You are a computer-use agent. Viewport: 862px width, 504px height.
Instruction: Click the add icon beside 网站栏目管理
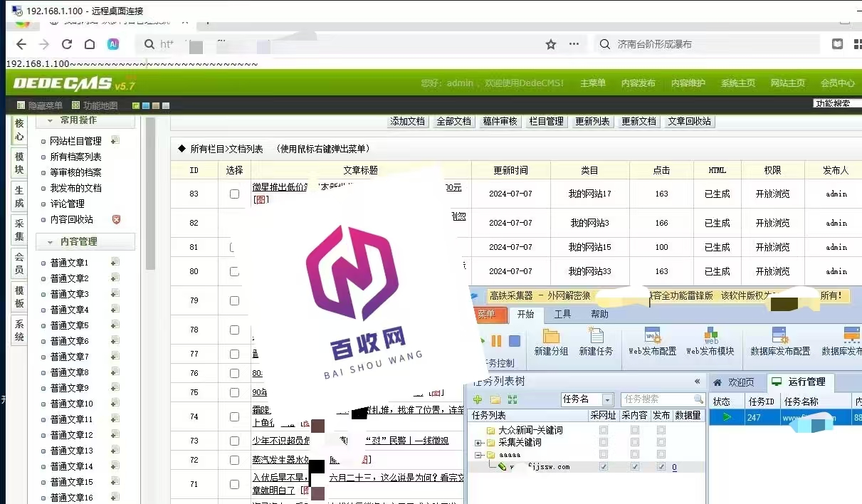[x=115, y=140]
